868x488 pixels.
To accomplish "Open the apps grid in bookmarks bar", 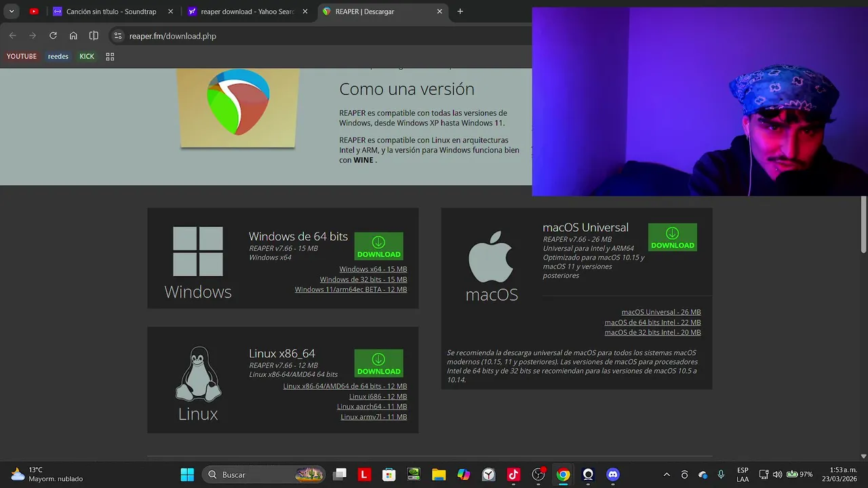I will pos(110,56).
